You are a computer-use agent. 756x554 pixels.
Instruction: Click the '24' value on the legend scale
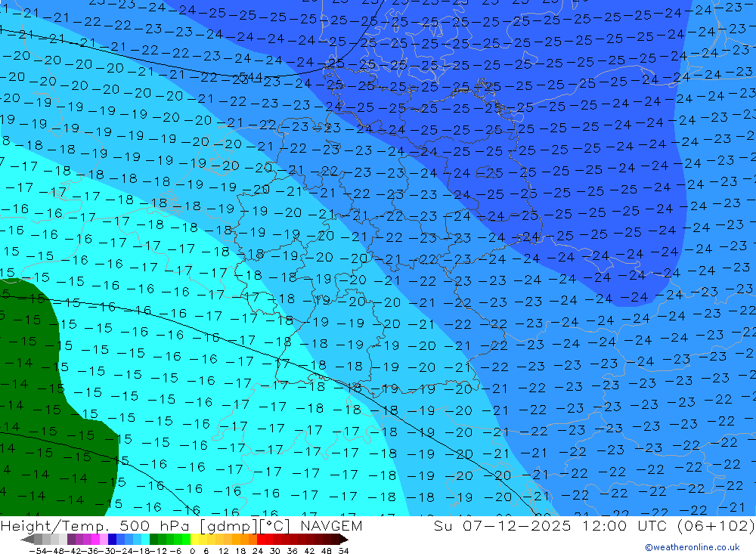(x=258, y=551)
